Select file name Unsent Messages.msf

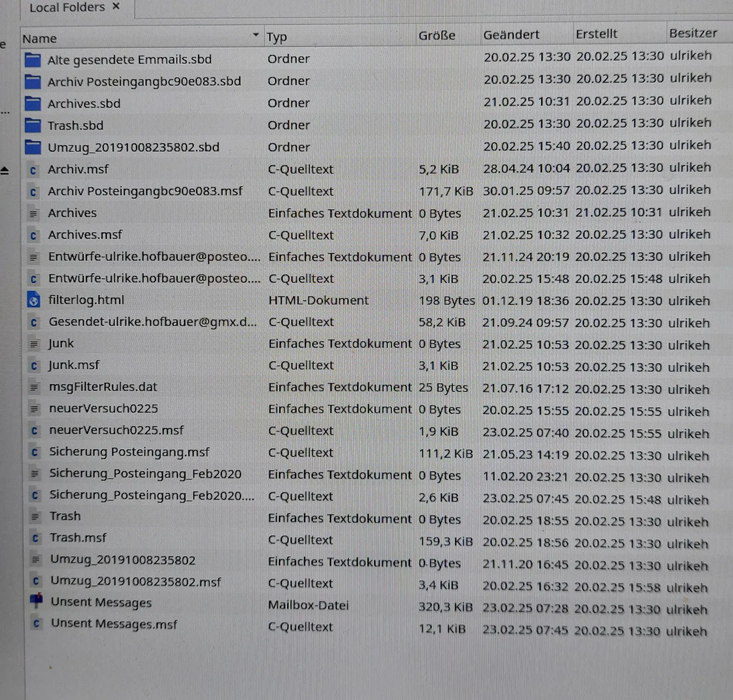pos(114,624)
